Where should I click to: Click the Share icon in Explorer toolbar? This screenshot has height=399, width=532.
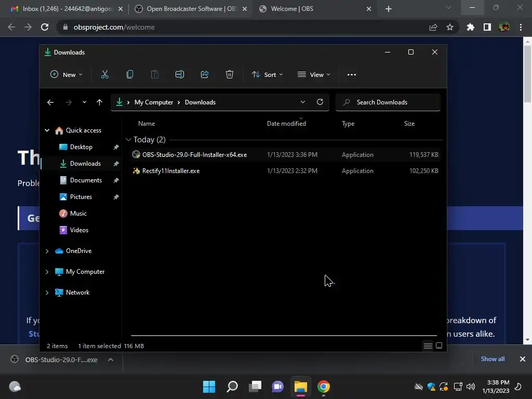click(x=205, y=75)
